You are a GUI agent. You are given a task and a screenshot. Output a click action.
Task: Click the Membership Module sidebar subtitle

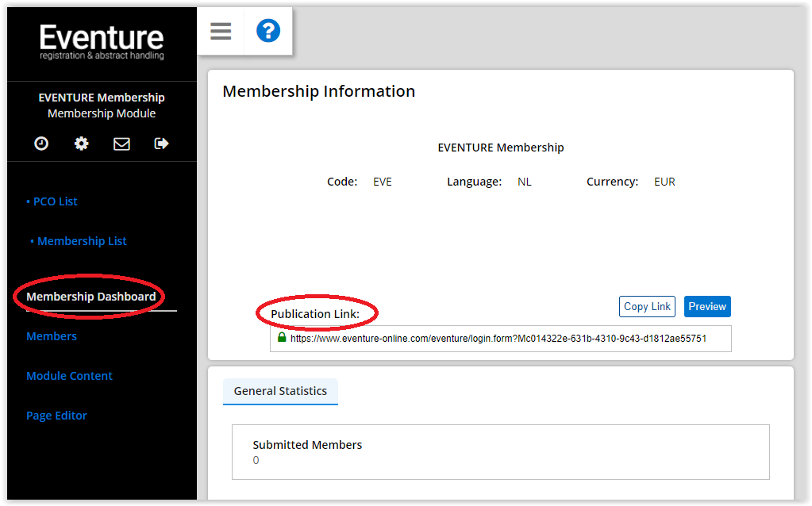[102, 113]
